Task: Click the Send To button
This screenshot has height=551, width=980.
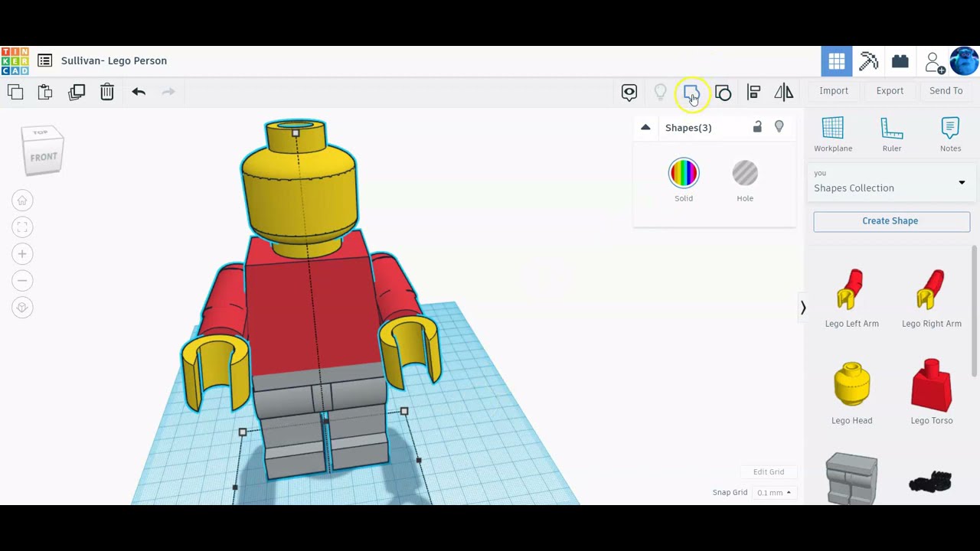Action: 946,91
